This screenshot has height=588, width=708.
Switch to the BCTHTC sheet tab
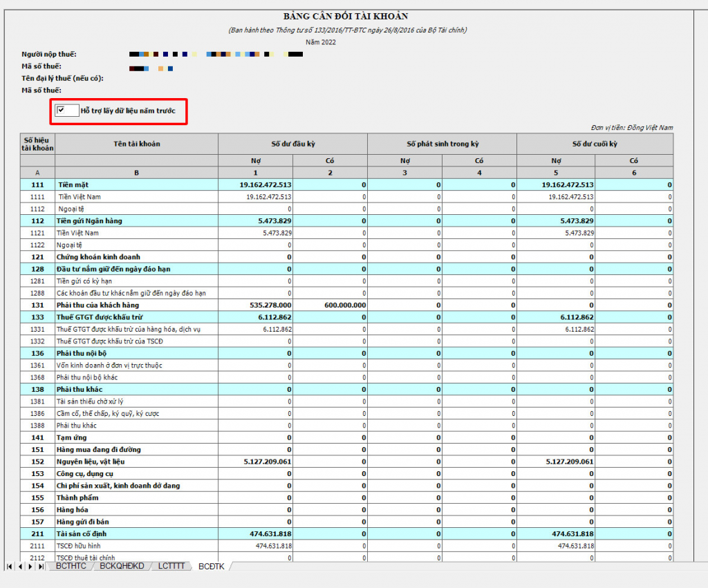tap(71, 567)
